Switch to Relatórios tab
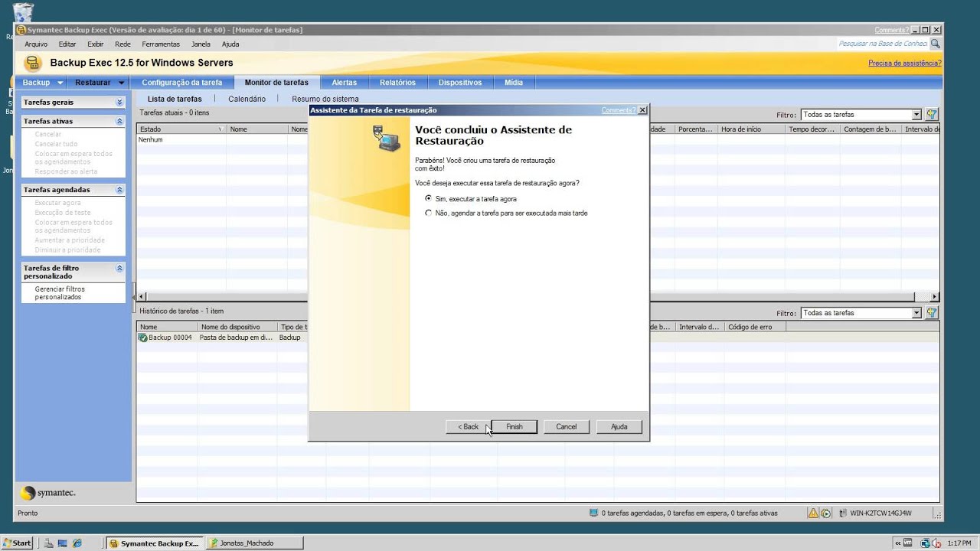The height and width of the screenshot is (551, 980). tap(397, 82)
